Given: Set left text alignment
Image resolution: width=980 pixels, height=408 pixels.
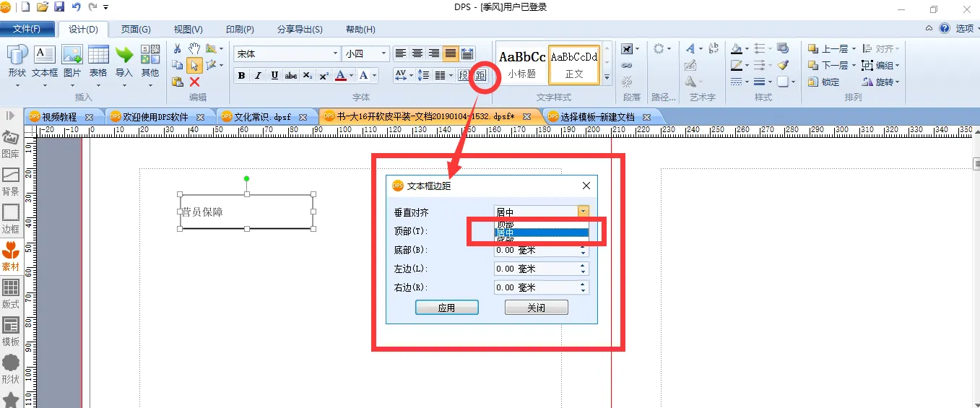Looking at the screenshot, I should (401, 53).
